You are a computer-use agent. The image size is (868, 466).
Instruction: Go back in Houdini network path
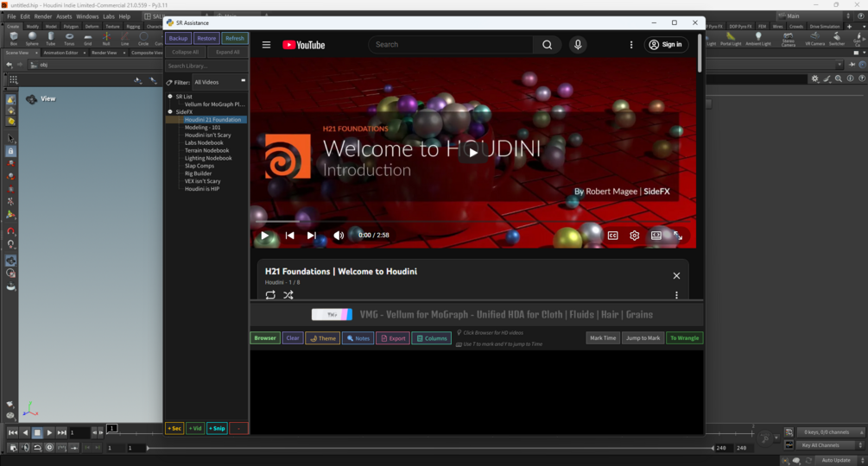tap(9, 65)
